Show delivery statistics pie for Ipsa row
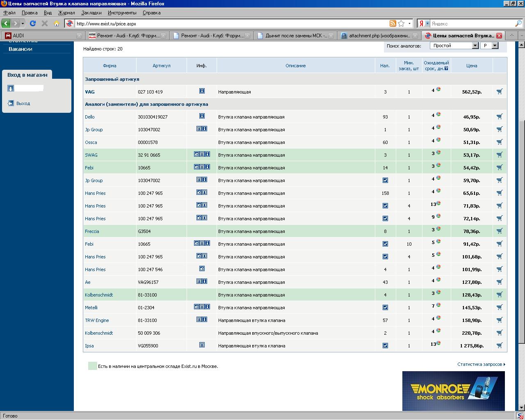Viewport: 525px width, 420px height. point(438,343)
